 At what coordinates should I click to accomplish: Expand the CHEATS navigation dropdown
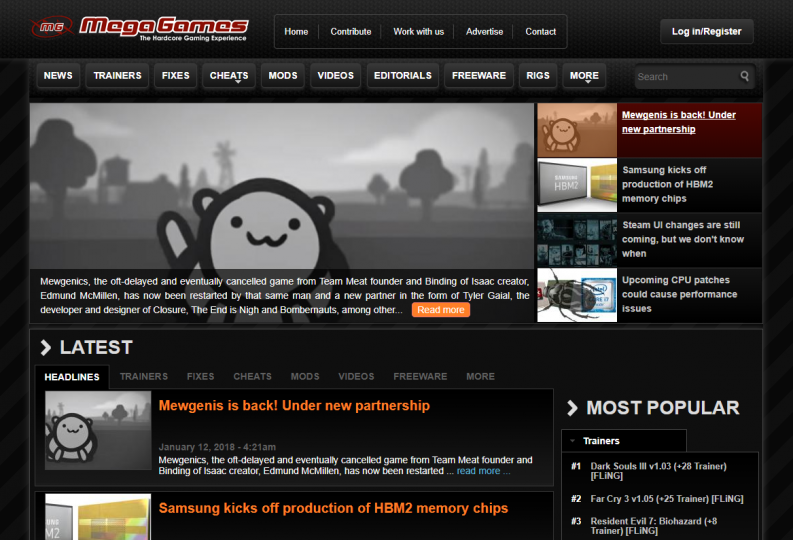[x=229, y=76]
